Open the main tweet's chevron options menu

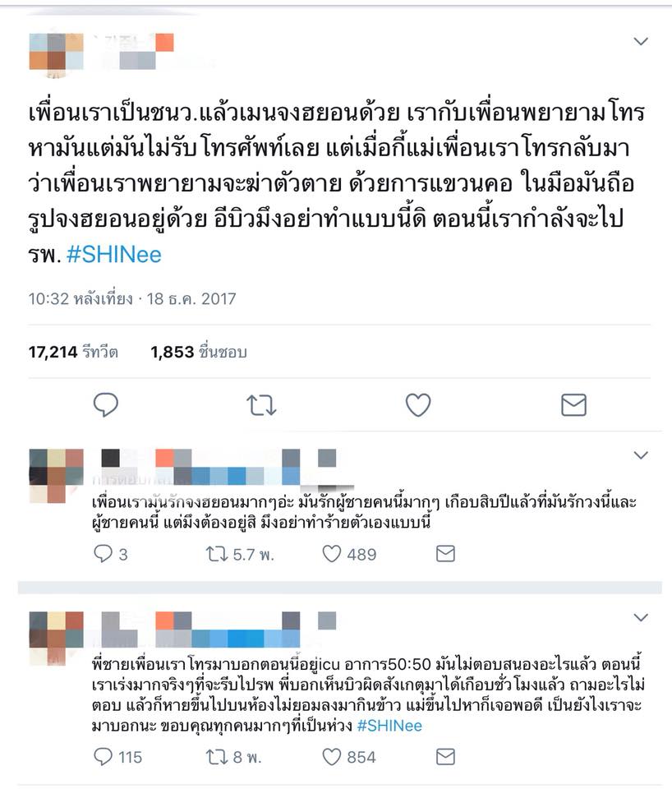pos(640,41)
